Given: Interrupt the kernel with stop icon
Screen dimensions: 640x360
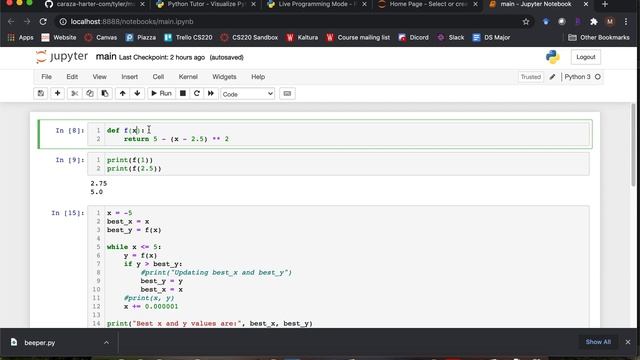Looking at the screenshot, I should tap(183, 93).
